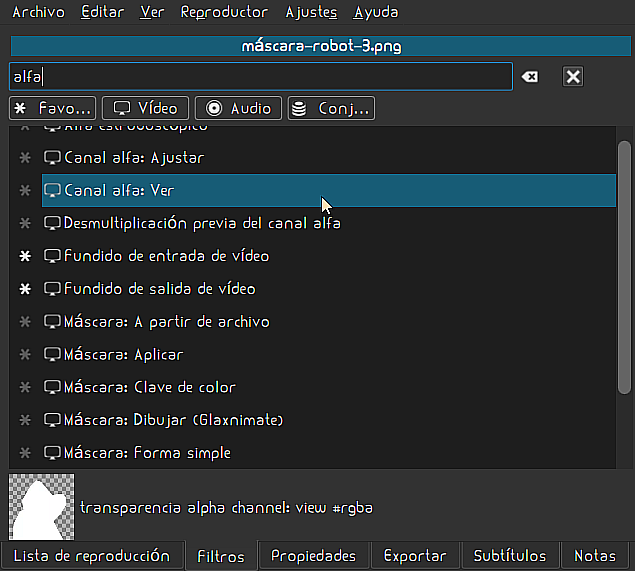Show only Audio filters

coord(239,108)
